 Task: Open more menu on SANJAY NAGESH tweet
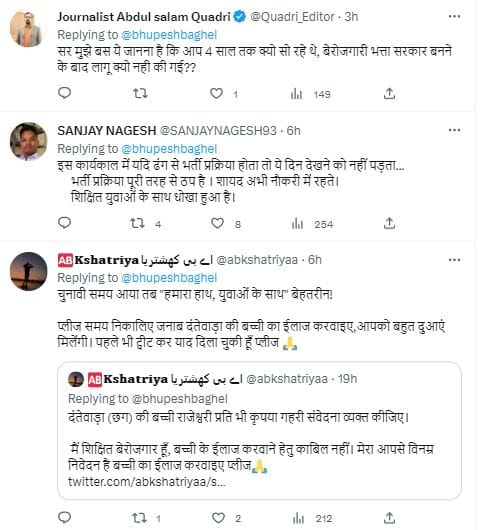click(454, 130)
